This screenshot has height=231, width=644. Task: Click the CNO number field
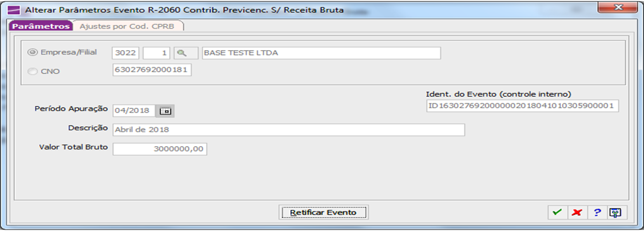coord(152,70)
